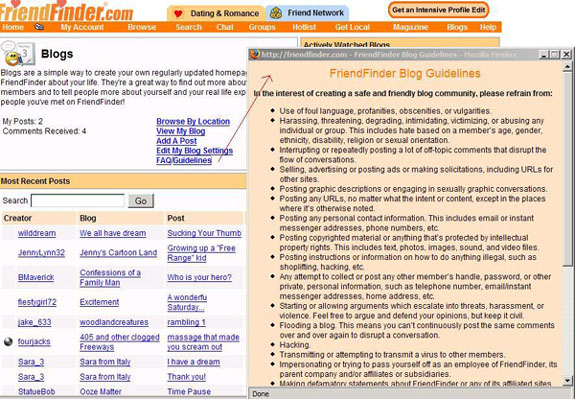Click the red heart Dating & Romance icon
The height and width of the screenshot is (399, 575).
[x=178, y=14]
